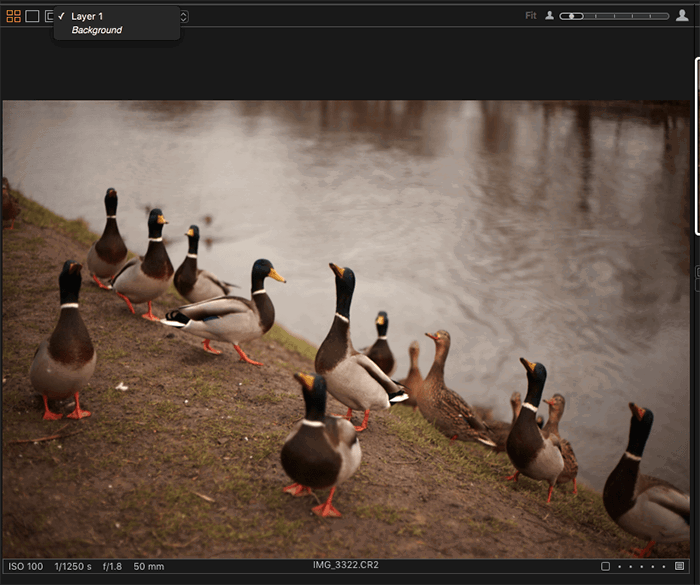Switch to multi-view grid mode
Viewport: 700px width, 585px height.
[x=13, y=16]
